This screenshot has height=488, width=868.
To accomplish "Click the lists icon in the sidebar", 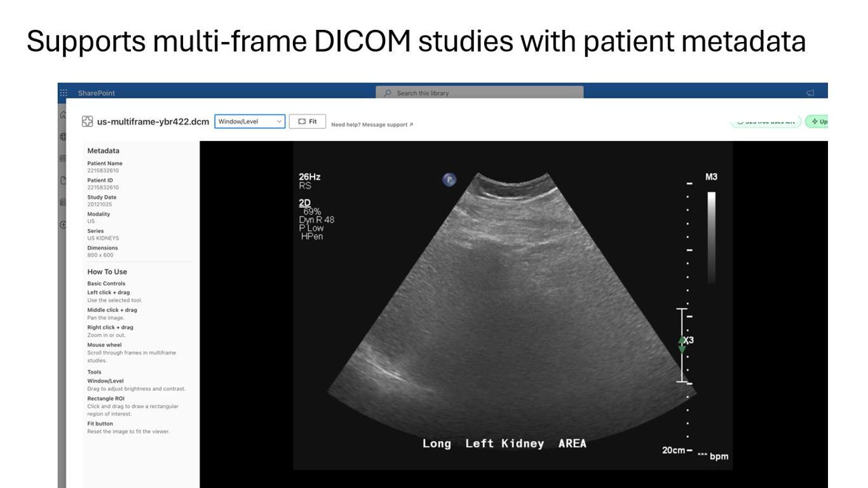I will pyautogui.click(x=64, y=202).
